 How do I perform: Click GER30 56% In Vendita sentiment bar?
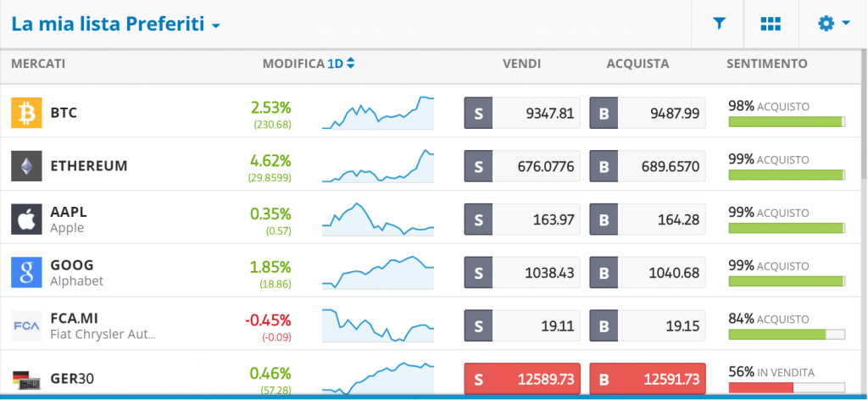click(x=787, y=387)
